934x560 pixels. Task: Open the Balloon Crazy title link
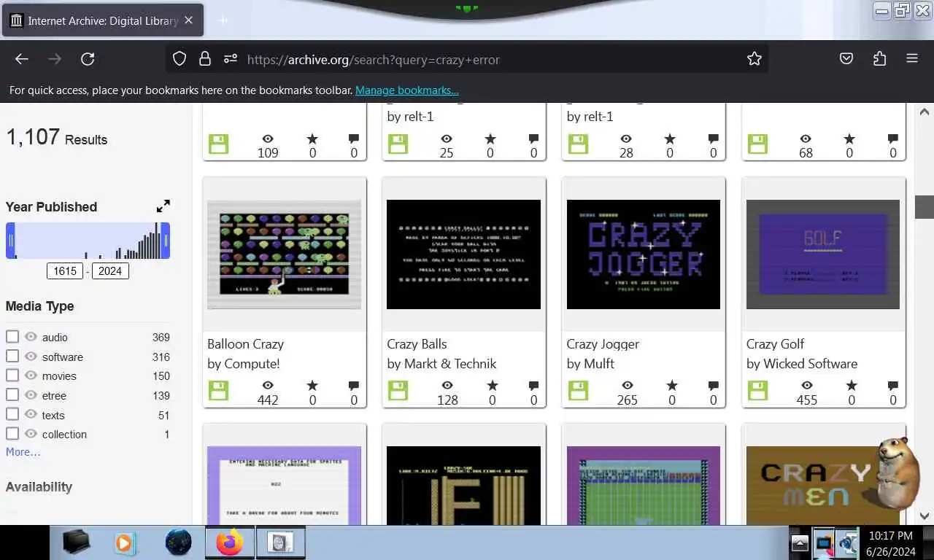tap(246, 344)
